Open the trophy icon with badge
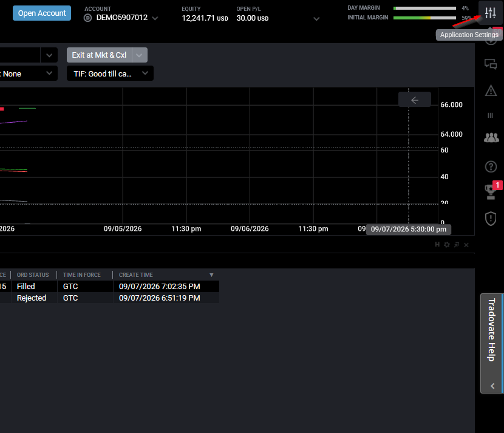Screen dimensions: 504x433 [491, 192]
